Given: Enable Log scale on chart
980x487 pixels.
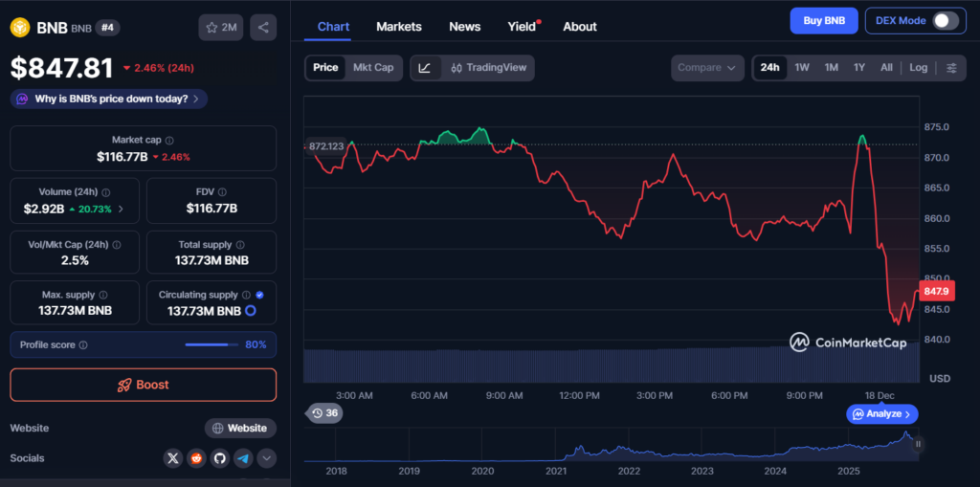Looking at the screenshot, I should tap(918, 68).
